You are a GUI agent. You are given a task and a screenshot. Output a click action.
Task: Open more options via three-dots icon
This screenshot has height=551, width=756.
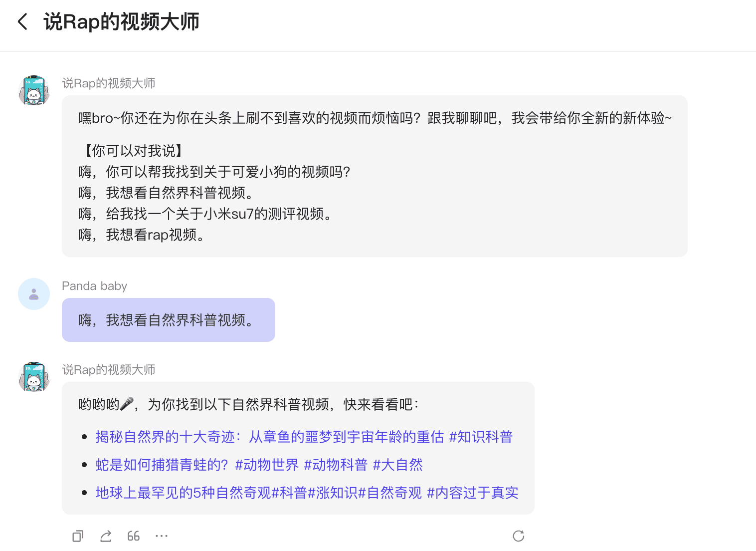(x=162, y=536)
